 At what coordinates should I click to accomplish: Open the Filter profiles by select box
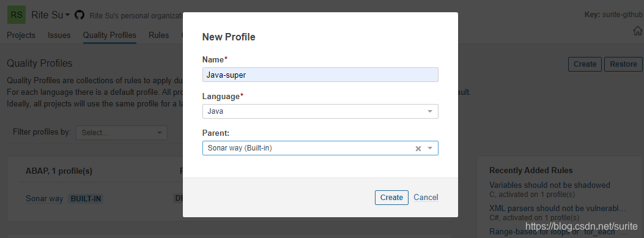click(x=122, y=133)
